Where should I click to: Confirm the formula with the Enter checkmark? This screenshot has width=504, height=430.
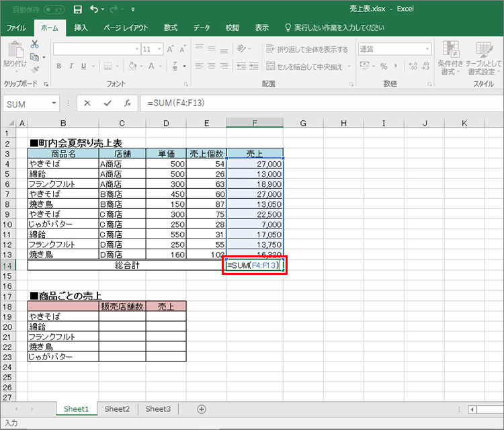(x=108, y=103)
